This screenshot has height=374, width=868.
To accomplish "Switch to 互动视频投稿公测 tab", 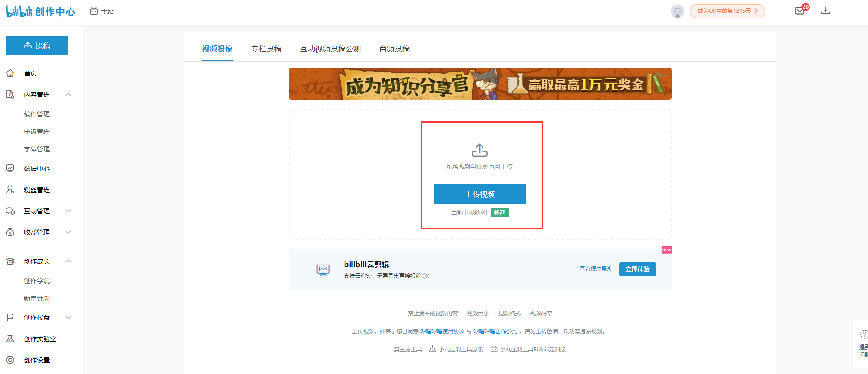I will 330,48.
